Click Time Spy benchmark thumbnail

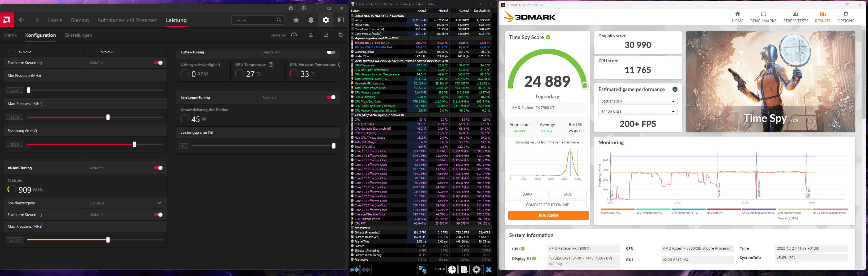(x=770, y=82)
